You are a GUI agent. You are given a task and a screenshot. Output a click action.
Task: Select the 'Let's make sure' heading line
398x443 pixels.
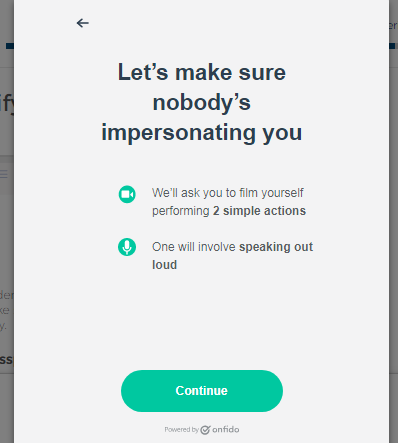coord(202,72)
